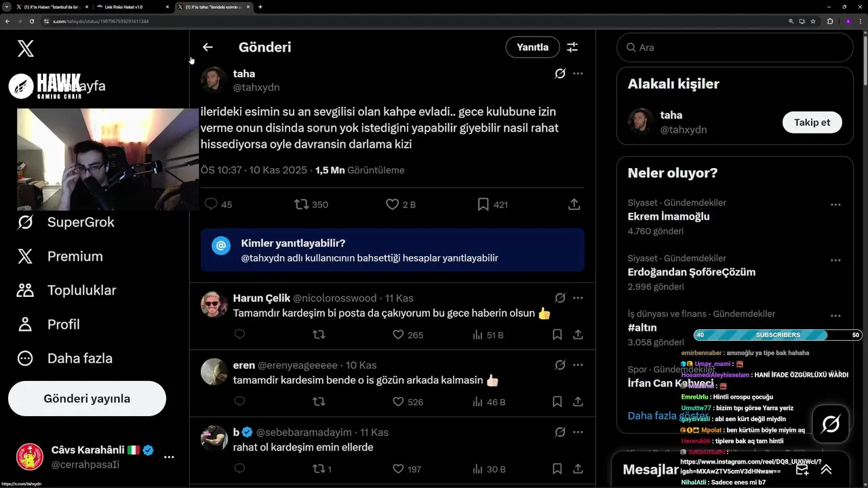The image size is (868, 488).
Task: Open SuperGrok from the sidebar
Action: (66, 222)
